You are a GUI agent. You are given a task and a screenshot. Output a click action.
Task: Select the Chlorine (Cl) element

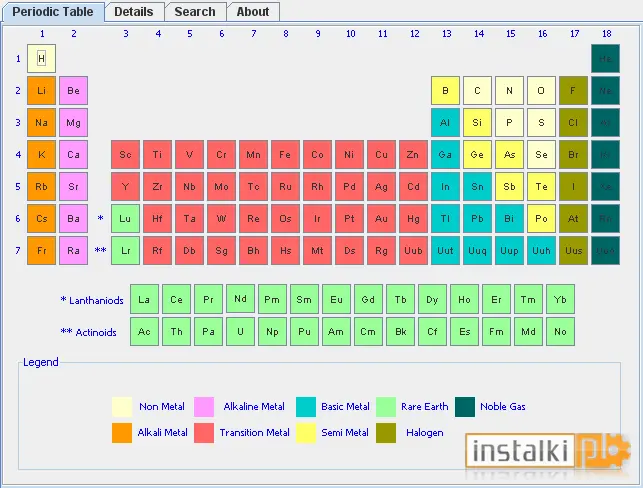(573, 123)
